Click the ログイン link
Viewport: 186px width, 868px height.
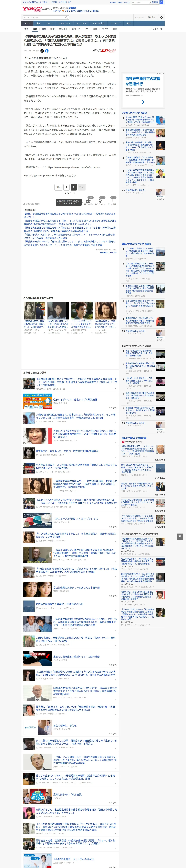(x=57, y=11)
